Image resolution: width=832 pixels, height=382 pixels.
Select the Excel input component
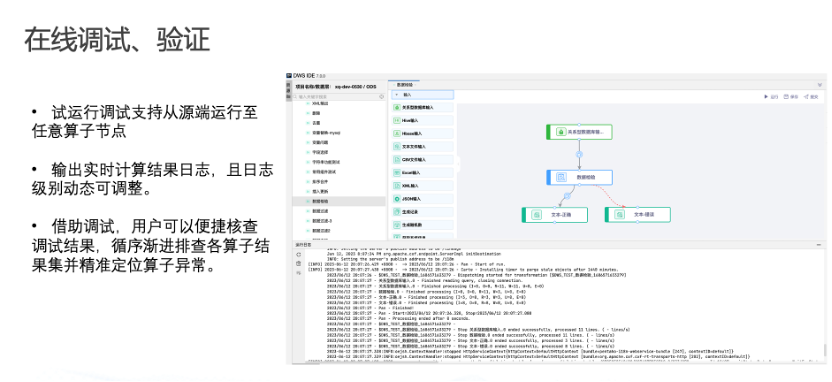click(x=423, y=172)
